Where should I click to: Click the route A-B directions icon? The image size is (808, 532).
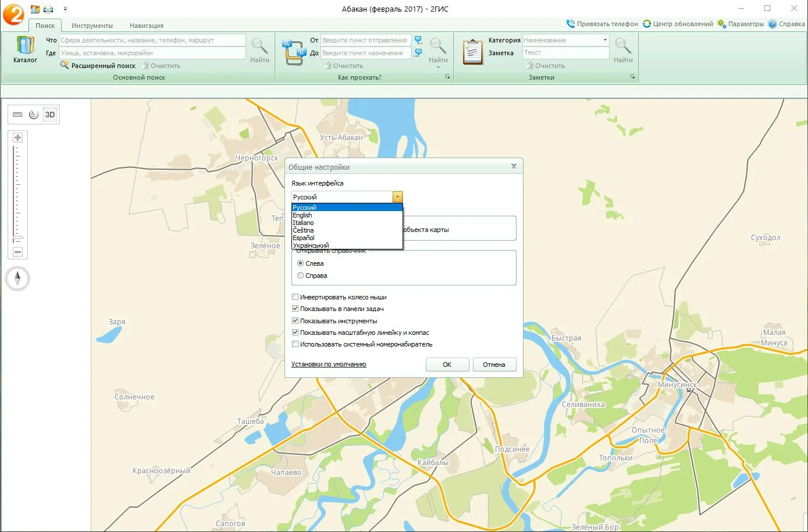click(x=294, y=52)
